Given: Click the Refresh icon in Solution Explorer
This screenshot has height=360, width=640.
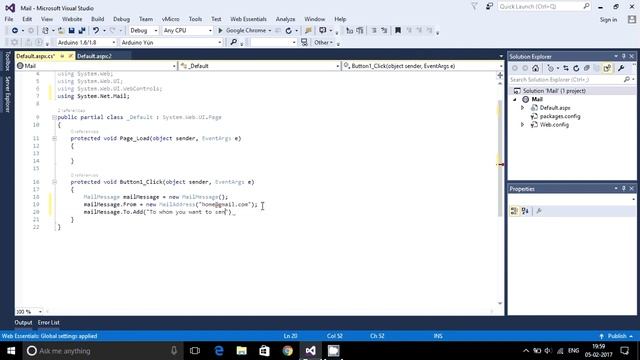Looking at the screenshot, I should 576,69.
